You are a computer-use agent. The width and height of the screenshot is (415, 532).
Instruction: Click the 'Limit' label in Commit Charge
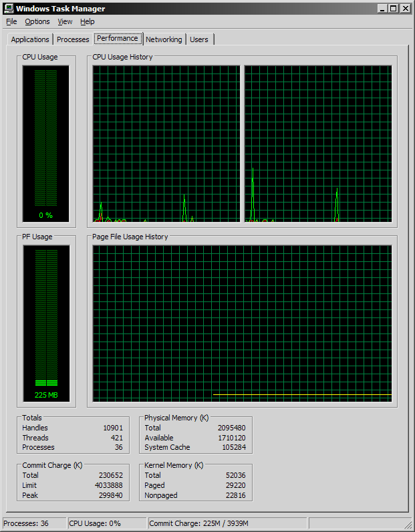29,485
